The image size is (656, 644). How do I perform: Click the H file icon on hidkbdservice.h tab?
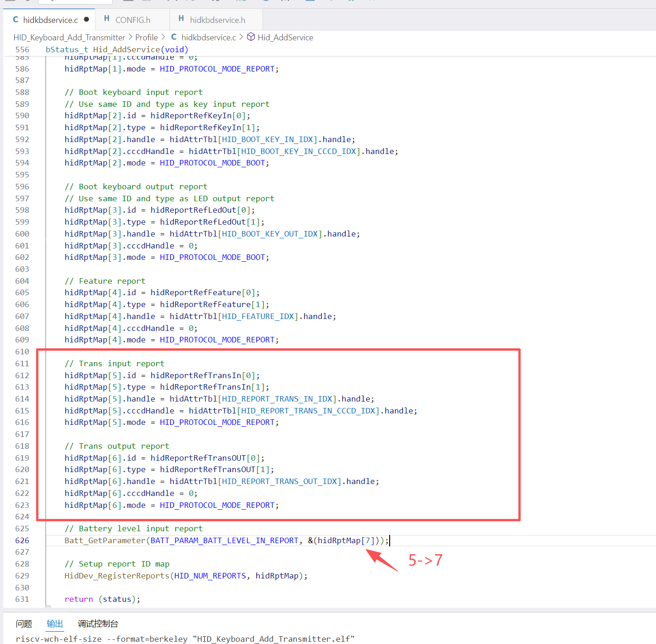click(181, 18)
